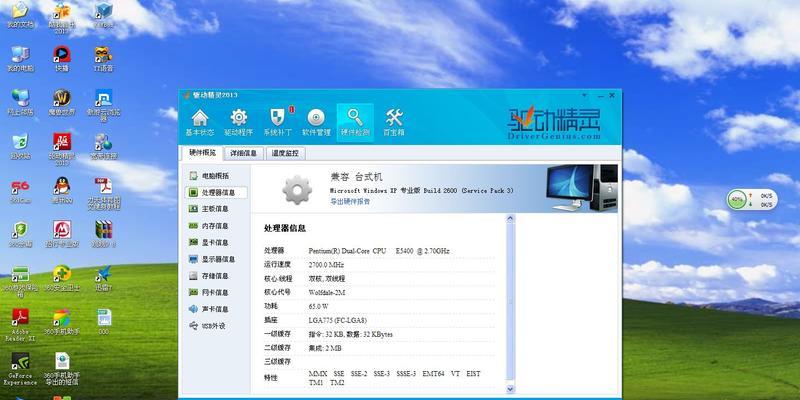Click the Microsoft Windows XP build text

click(421, 190)
